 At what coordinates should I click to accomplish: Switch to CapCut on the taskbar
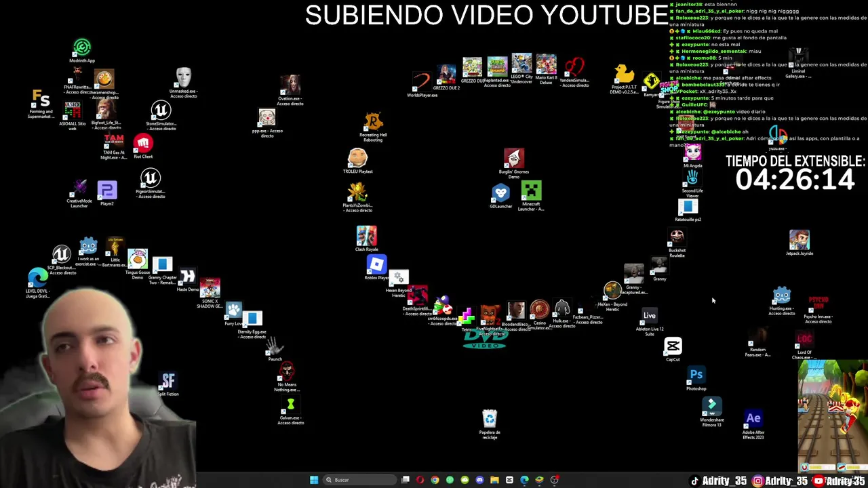(509, 480)
